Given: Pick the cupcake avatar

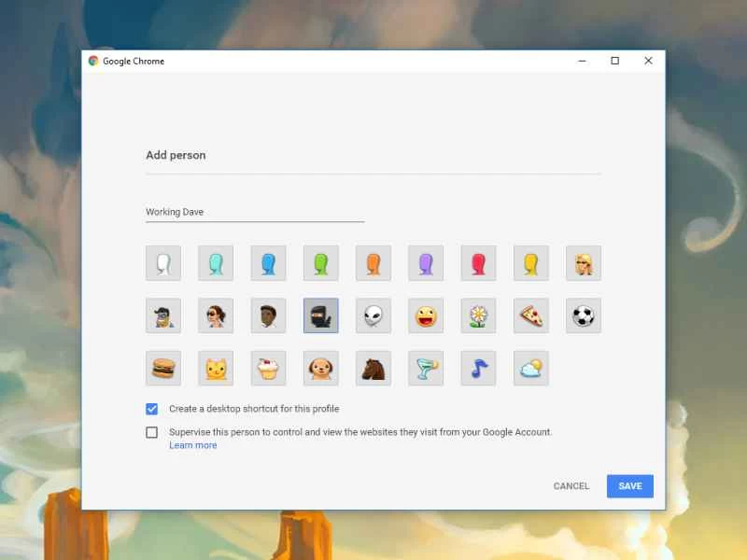Looking at the screenshot, I should coord(268,367).
